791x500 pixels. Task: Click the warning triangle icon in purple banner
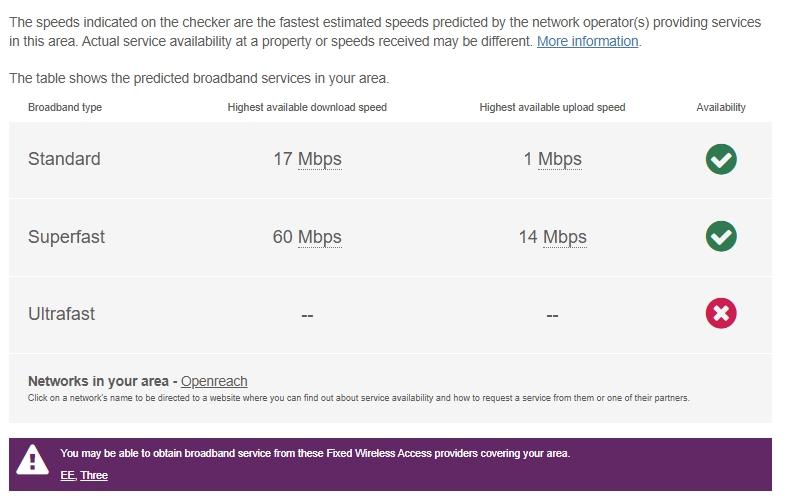33,459
